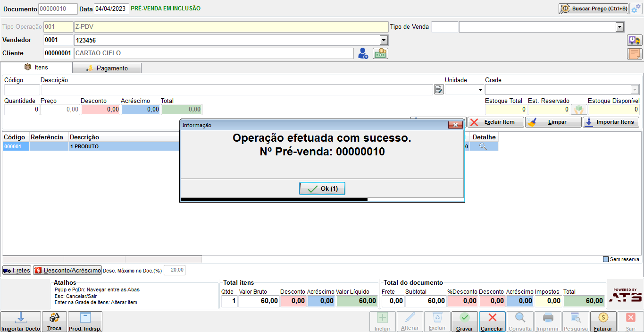Click the Estoque Disponível value field
The image size is (644, 332).
[613, 110]
